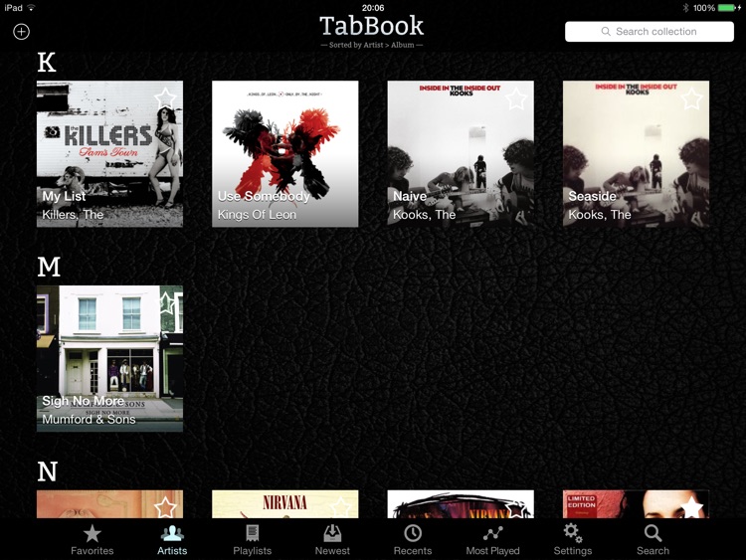Click the K section header
This screenshot has height=560, width=746.
[47, 63]
